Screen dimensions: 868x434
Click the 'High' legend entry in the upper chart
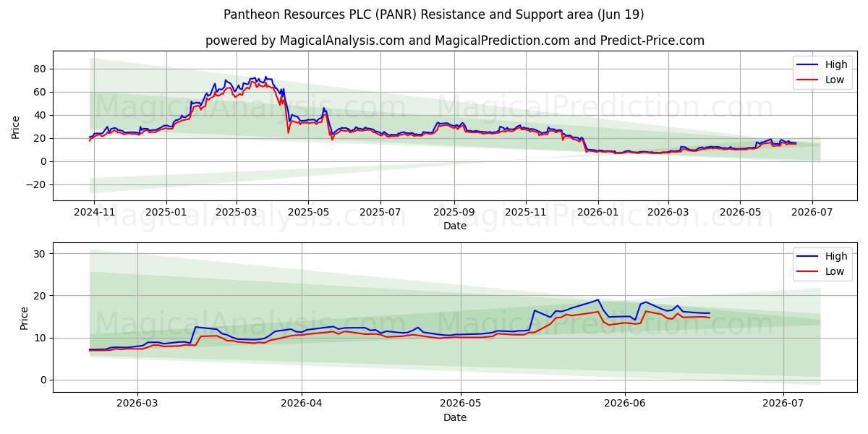coord(835,64)
